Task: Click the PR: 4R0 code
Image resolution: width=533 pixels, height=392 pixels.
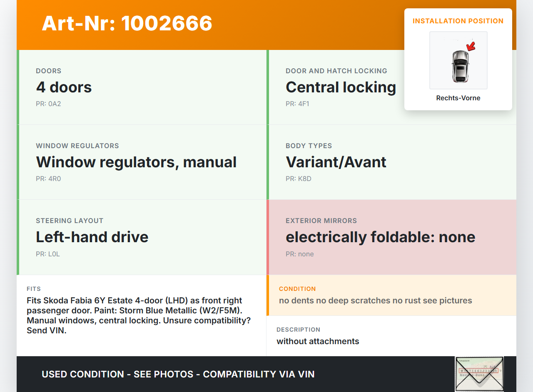Action: coord(49,179)
